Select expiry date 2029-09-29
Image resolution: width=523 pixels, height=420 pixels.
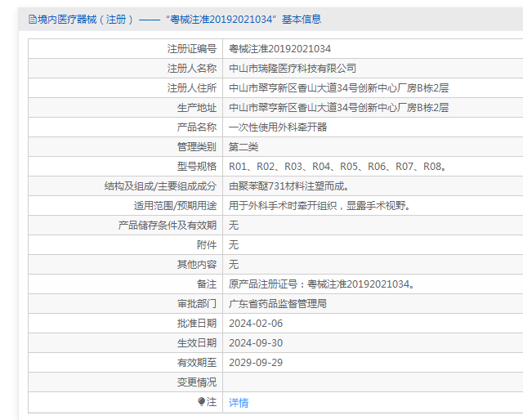pyautogui.click(x=256, y=362)
